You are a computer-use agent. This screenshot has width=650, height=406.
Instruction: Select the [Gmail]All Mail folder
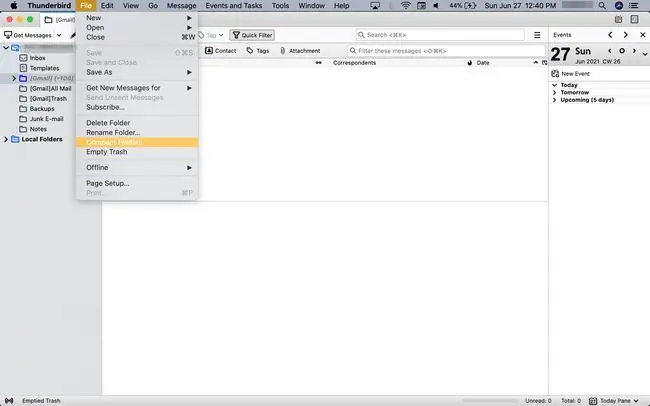coord(46,88)
